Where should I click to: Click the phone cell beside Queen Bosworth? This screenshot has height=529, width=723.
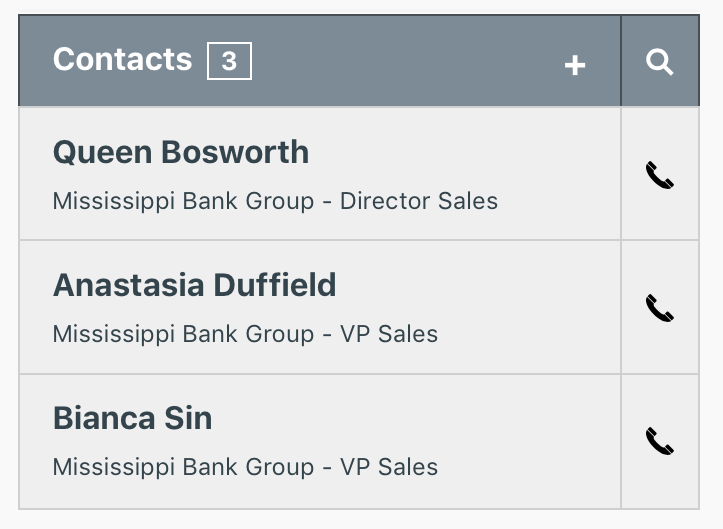click(x=660, y=173)
